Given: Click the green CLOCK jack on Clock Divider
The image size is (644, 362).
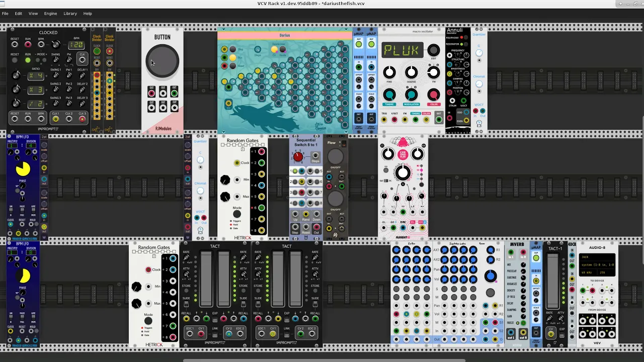Looking at the screenshot, I should tap(97, 51).
